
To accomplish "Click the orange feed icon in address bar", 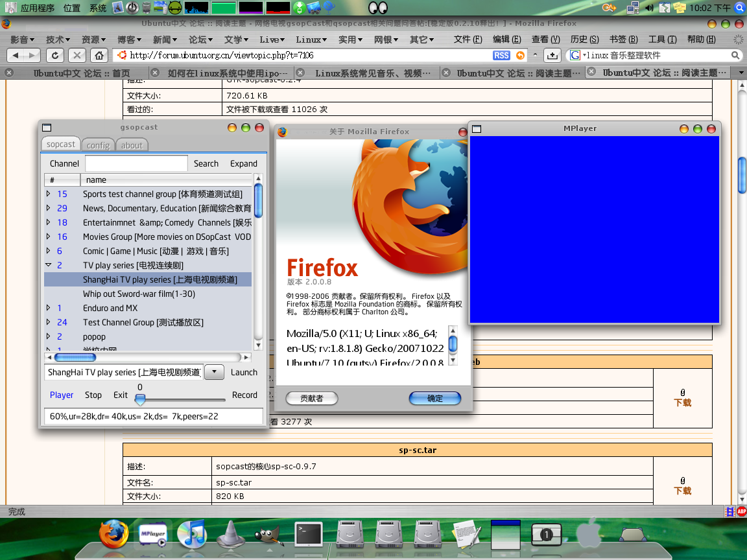I will point(520,55).
